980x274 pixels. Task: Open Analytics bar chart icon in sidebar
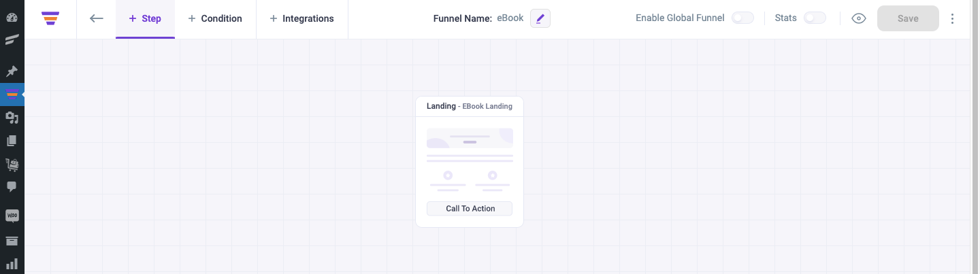click(x=12, y=264)
